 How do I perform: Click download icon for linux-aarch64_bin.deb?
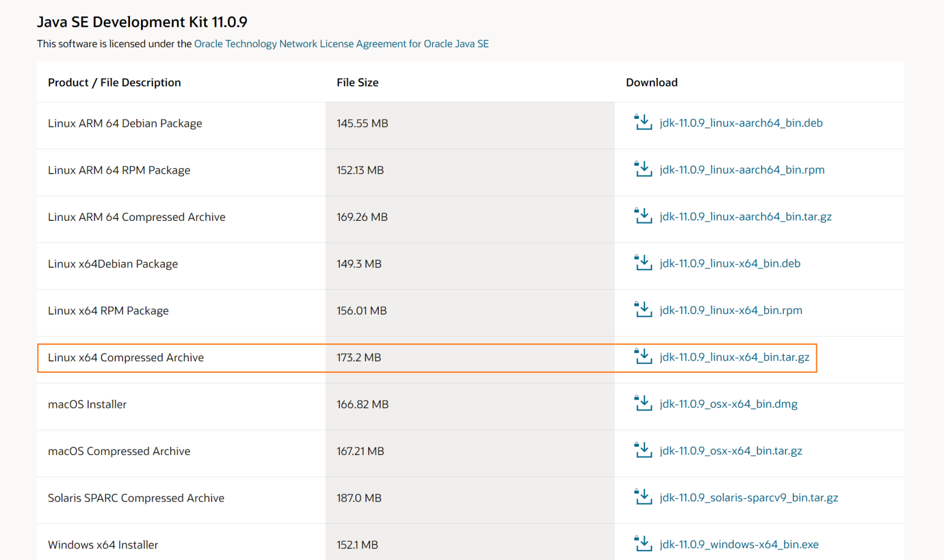pyautogui.click(x=643, y=122)
